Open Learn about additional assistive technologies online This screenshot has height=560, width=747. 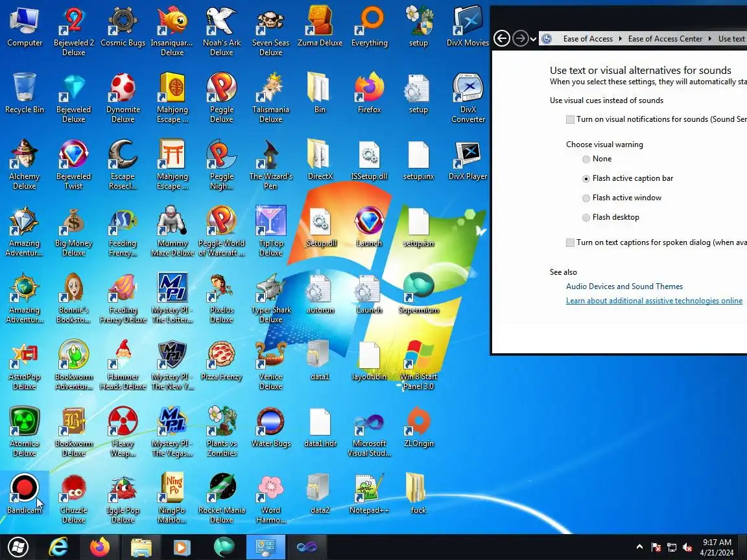click(654, 301)
